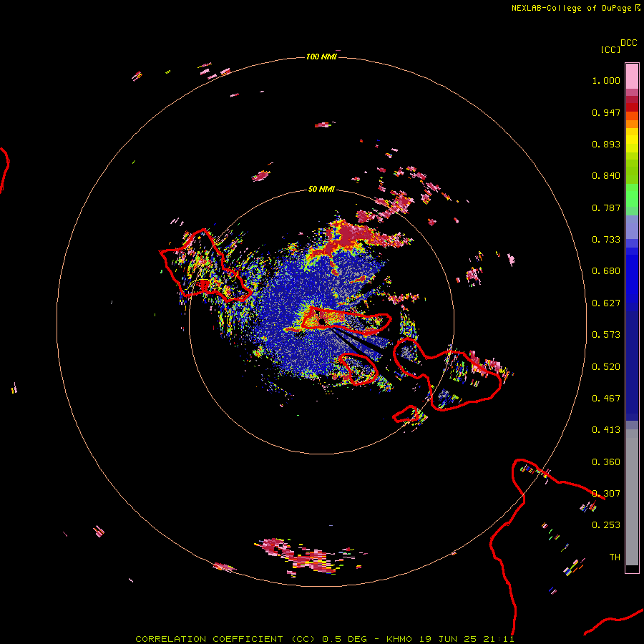Click the 0.253 scale value

point(606,525)
